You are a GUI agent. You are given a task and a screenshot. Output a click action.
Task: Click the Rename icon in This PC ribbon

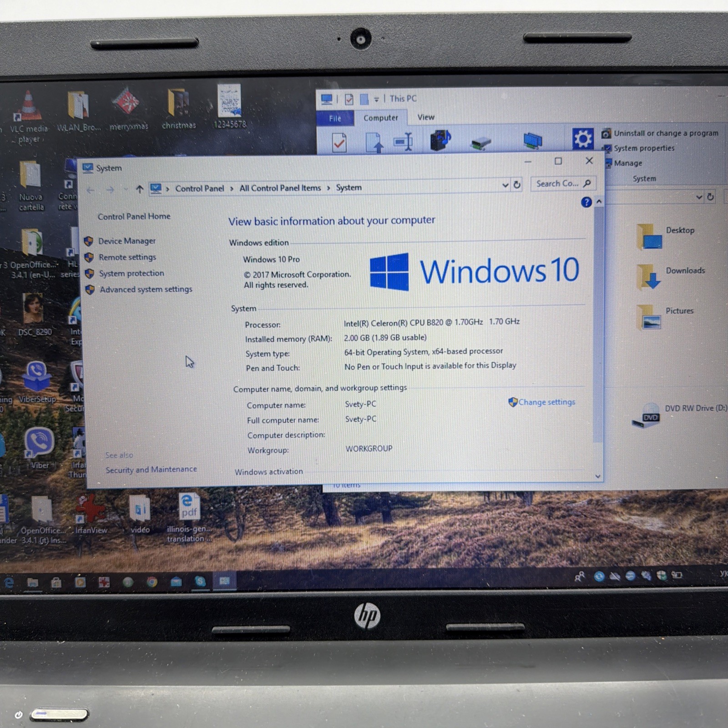(x=404, y=142)
